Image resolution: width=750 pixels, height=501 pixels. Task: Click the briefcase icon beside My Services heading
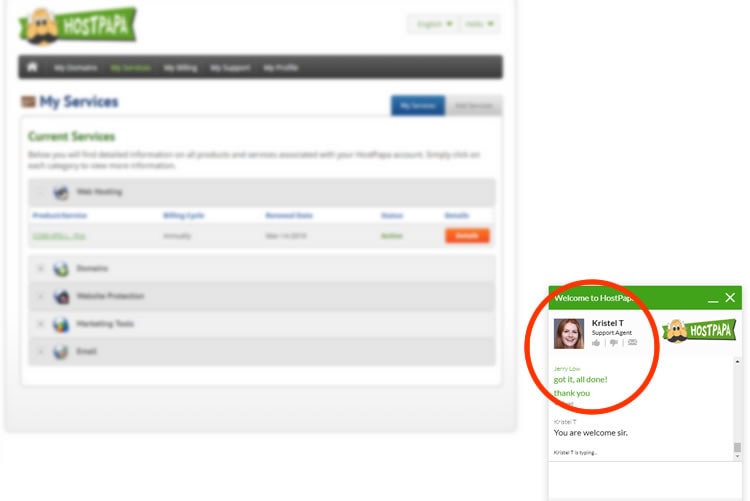tap(28, 101)
